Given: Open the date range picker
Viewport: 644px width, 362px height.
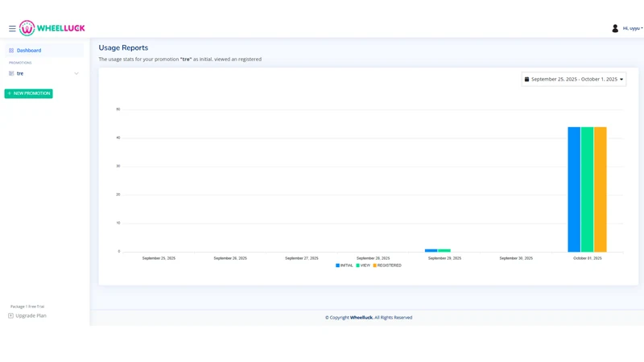Looking at the screenshot, I should click(x=574, y=79).
